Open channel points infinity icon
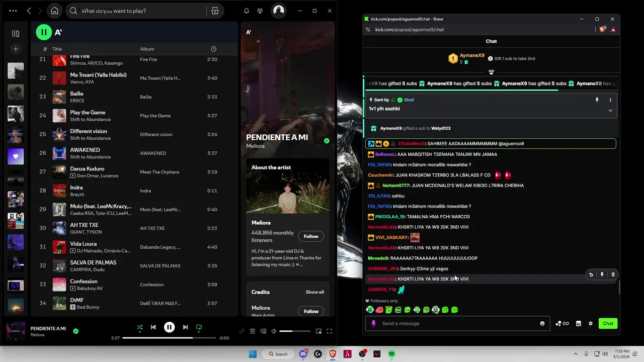The height and width of the screenshot is (362, 644). point(562,323)
